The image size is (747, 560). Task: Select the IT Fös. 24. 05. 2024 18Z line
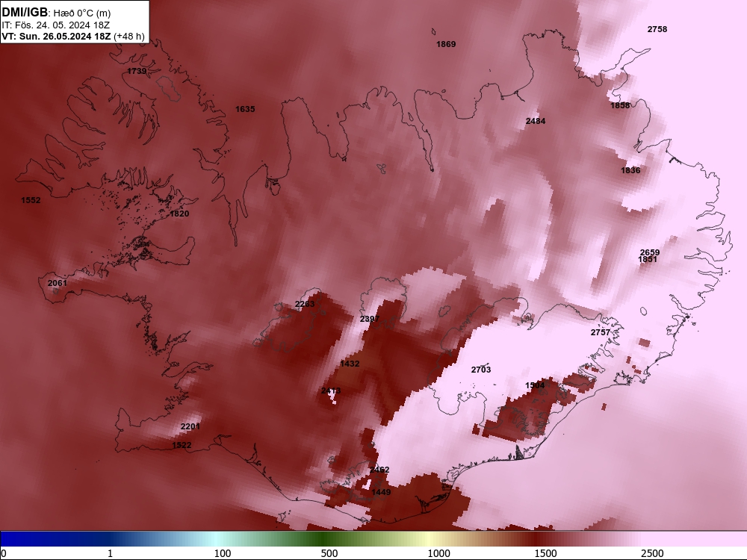[x=56, y=25]
